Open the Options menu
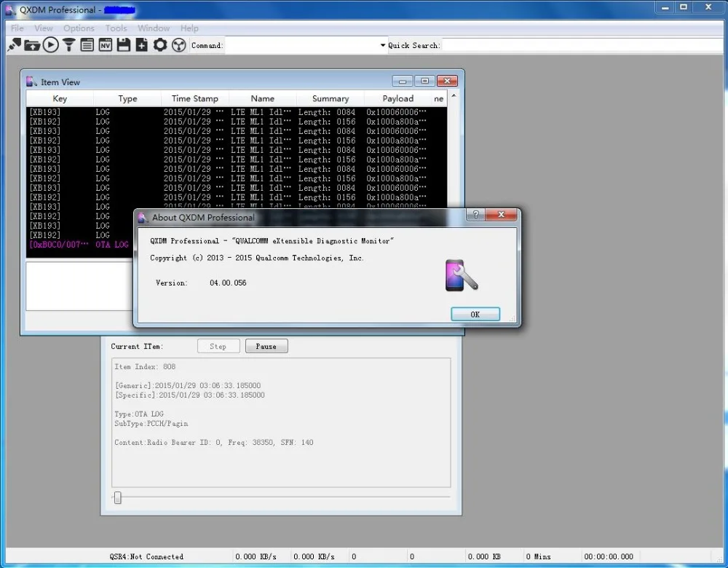 click(79, 28)
